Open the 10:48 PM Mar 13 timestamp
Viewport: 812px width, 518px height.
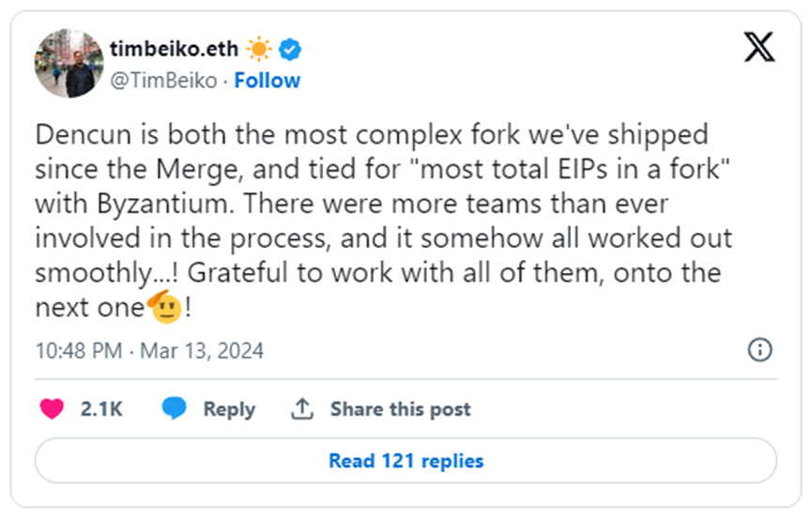point(149,351)
